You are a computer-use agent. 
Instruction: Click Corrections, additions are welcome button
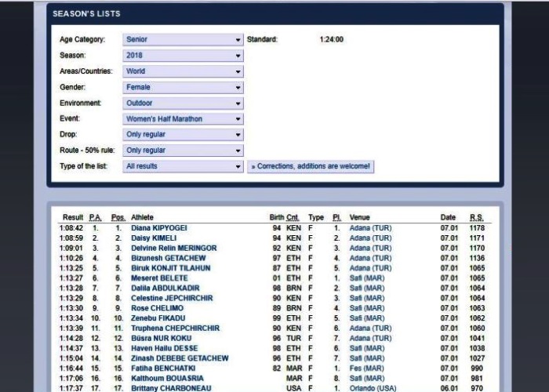pos(311,166)
